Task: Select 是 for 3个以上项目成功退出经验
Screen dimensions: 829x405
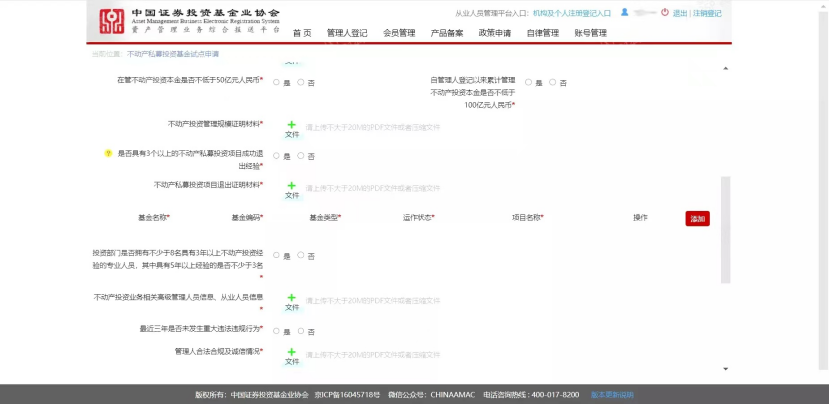Action: coord(277,155)
